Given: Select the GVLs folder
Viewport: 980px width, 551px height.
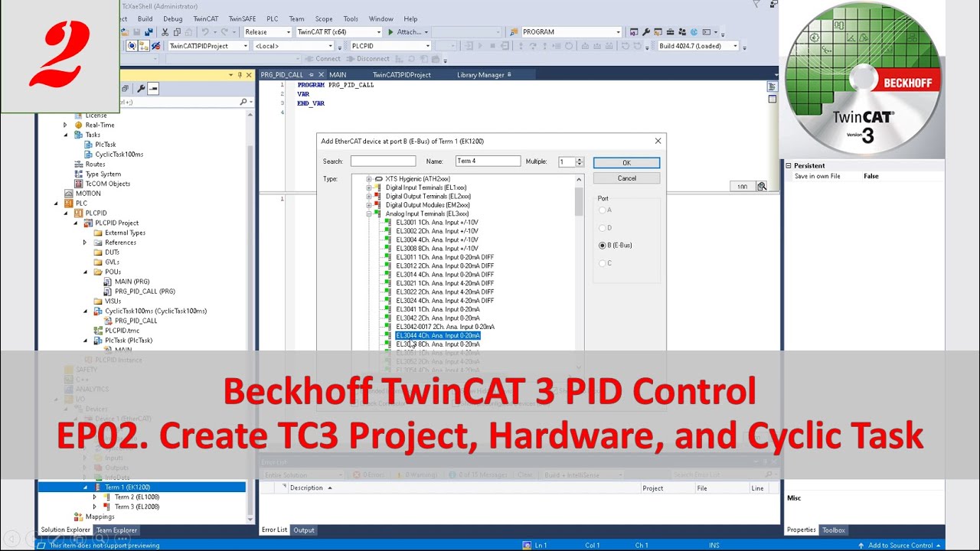Looking at the screenshot, I should [112, 262].
